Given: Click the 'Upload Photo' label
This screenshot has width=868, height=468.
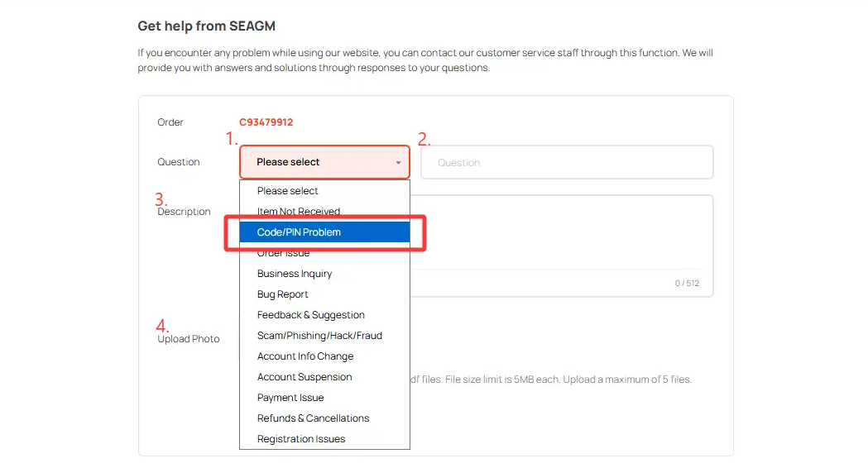Looking at the screenshot, I should 188,338.
